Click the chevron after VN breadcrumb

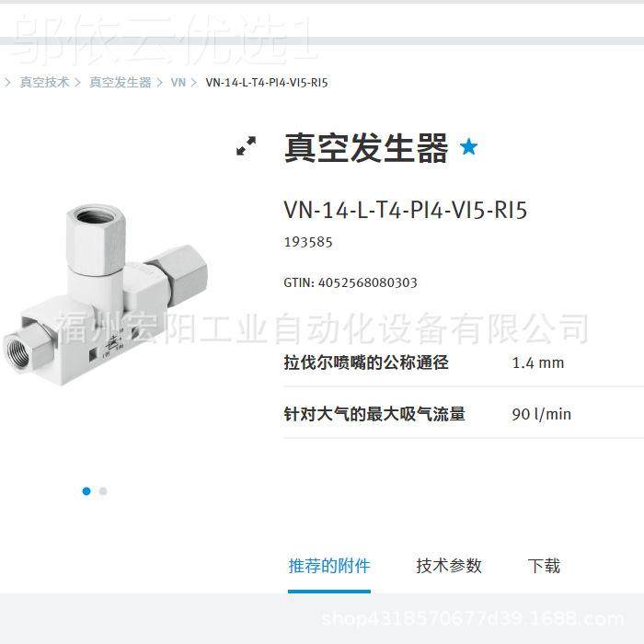coord(194,83)
